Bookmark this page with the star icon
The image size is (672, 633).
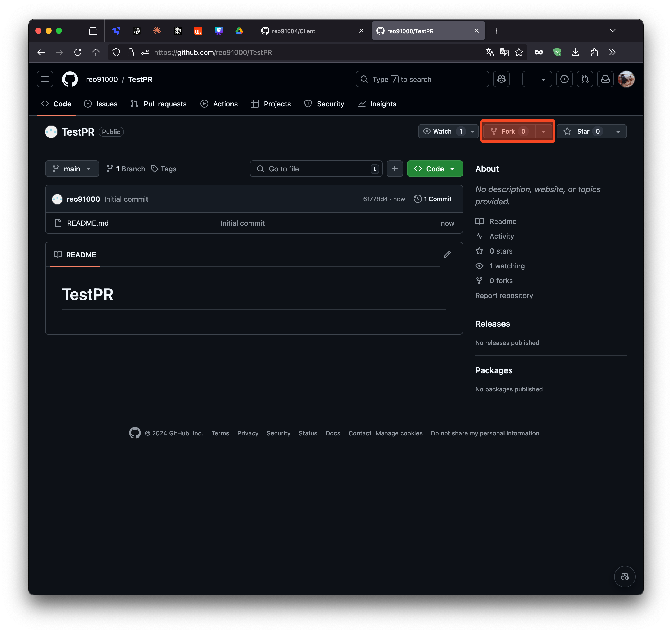point(519,52)
